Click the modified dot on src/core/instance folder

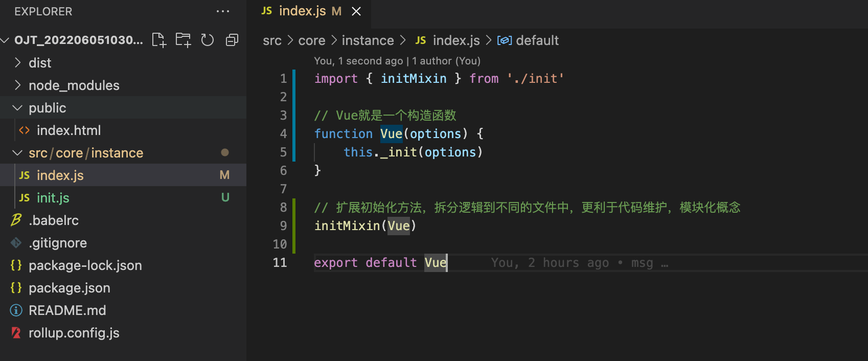[x=225, y=152]
